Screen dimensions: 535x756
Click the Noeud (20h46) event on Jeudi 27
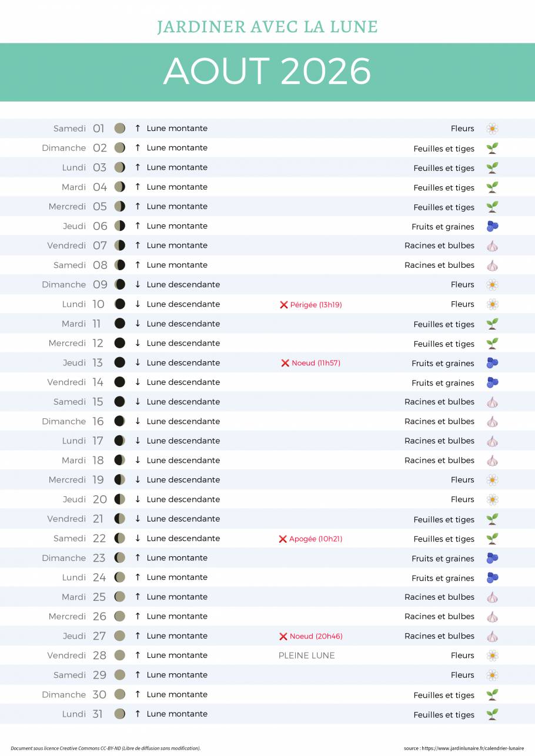point(316,636)
